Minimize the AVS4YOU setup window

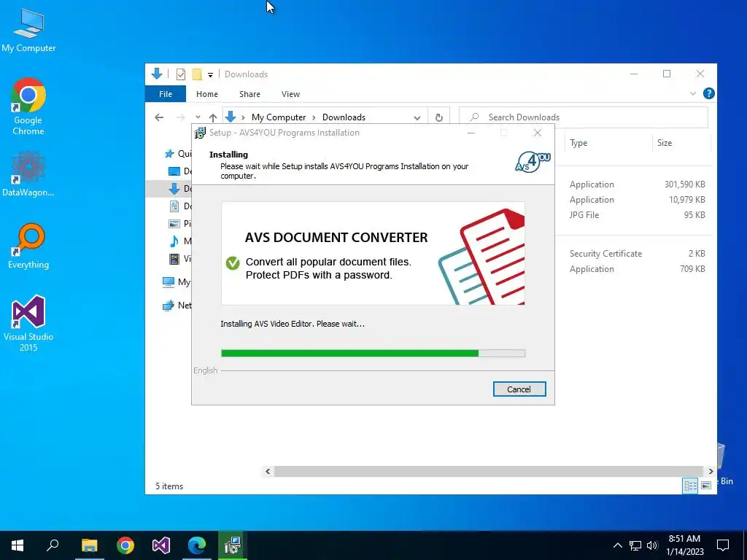[x=471, y=133]
